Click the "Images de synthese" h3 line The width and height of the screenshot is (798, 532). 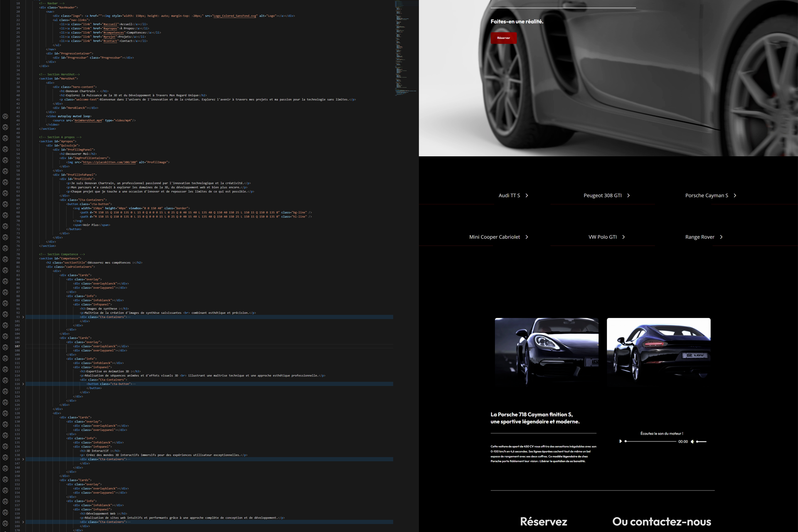click(104, 309)
